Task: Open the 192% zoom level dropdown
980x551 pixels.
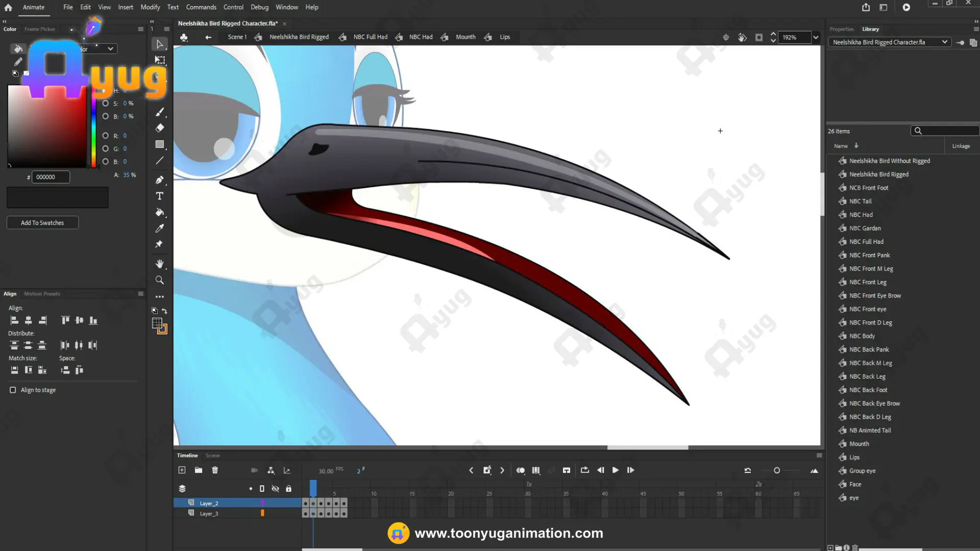Action: (x=816, y=37)
